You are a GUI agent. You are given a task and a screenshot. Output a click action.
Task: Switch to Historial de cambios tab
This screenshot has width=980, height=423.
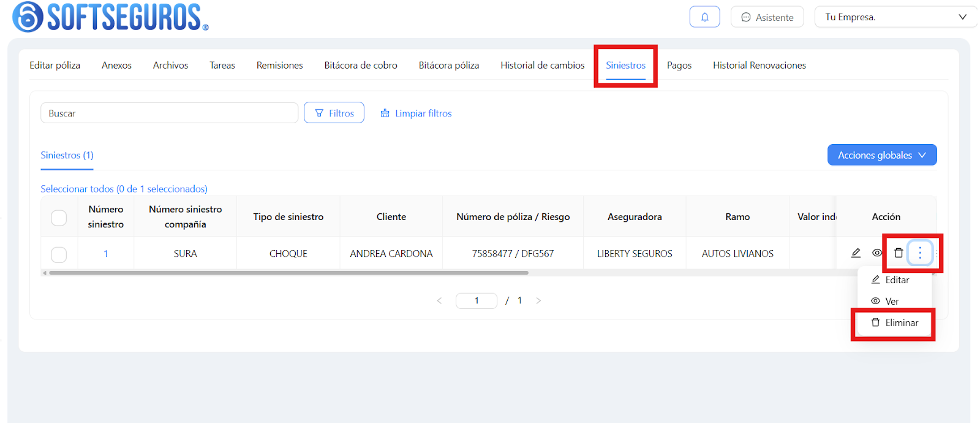tap(543, 65)
